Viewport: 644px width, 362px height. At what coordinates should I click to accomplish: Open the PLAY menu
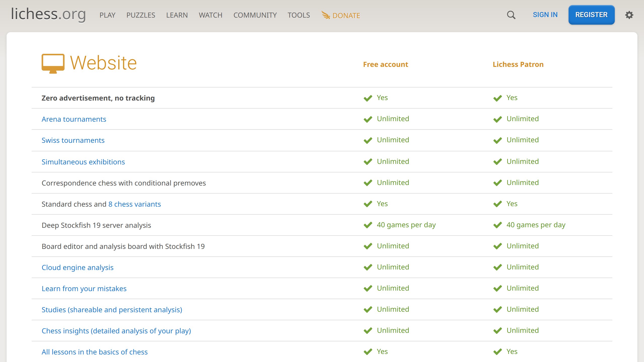pyautogui.click(x=107, y=15)
